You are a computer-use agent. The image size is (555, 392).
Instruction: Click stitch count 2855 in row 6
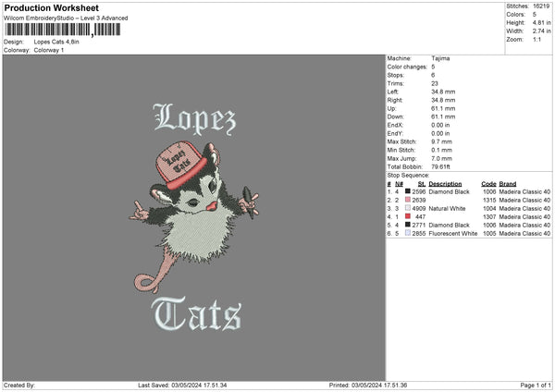point(419,234)
